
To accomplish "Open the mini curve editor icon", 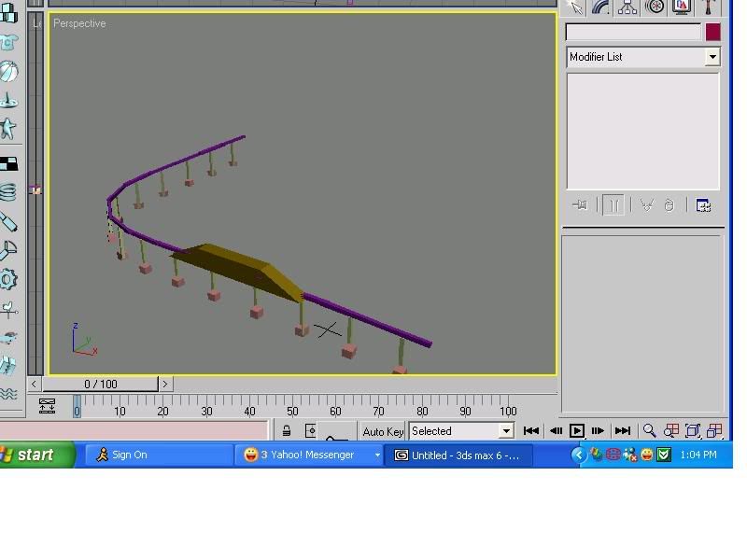I will (x=47, y=406).
